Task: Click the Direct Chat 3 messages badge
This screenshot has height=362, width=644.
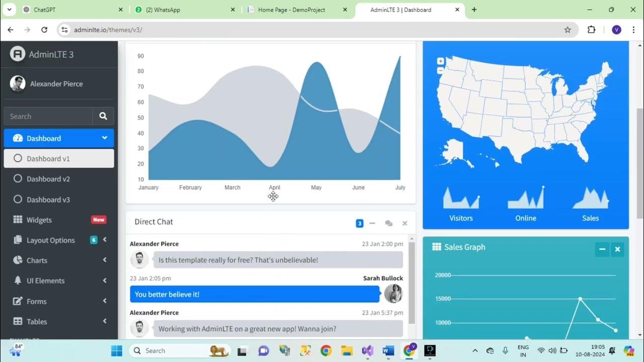Action: [x=359, y=223]
